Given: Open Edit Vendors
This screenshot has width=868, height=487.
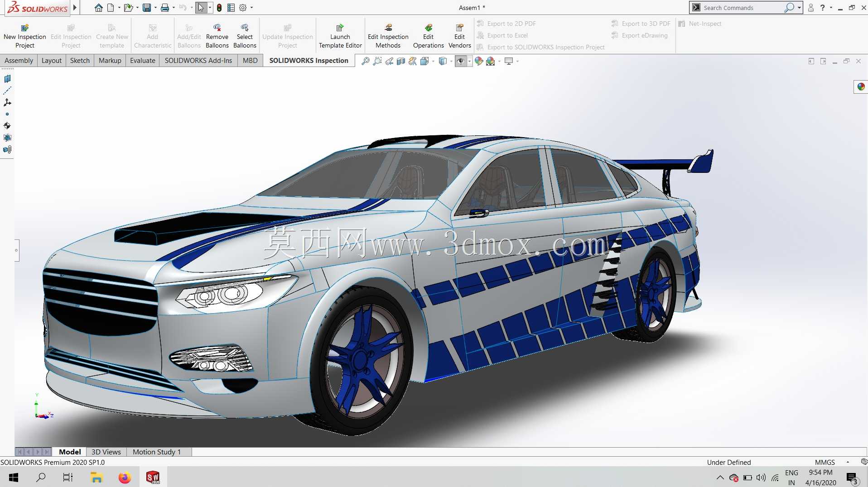Looking at the screenshot, I should 459,36.
